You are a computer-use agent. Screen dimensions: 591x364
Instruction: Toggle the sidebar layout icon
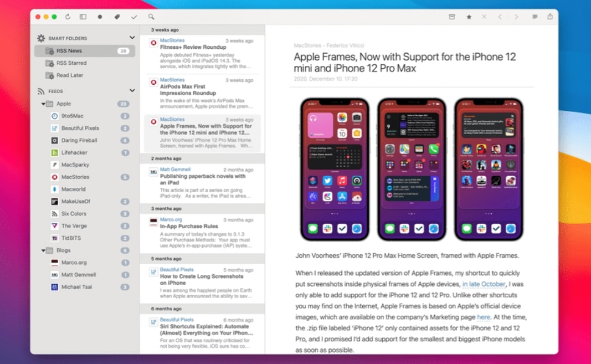83,17
